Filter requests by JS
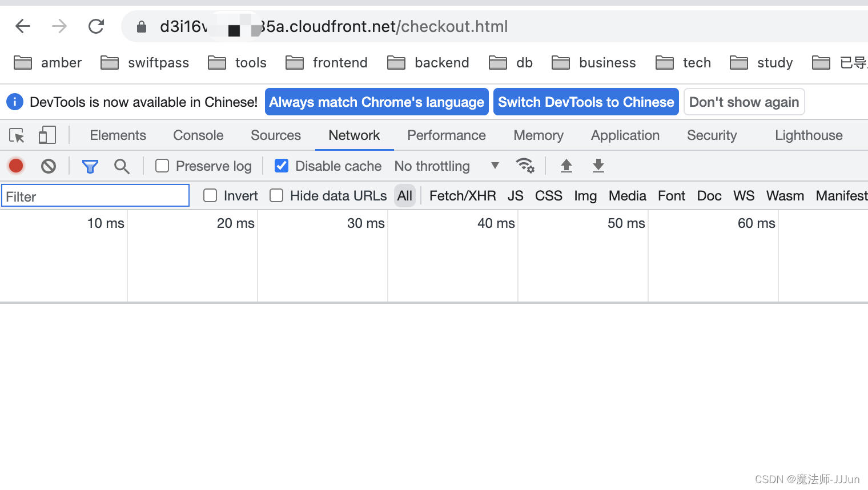The height and width of the screenshot is (490, 868). pos(515,196)
